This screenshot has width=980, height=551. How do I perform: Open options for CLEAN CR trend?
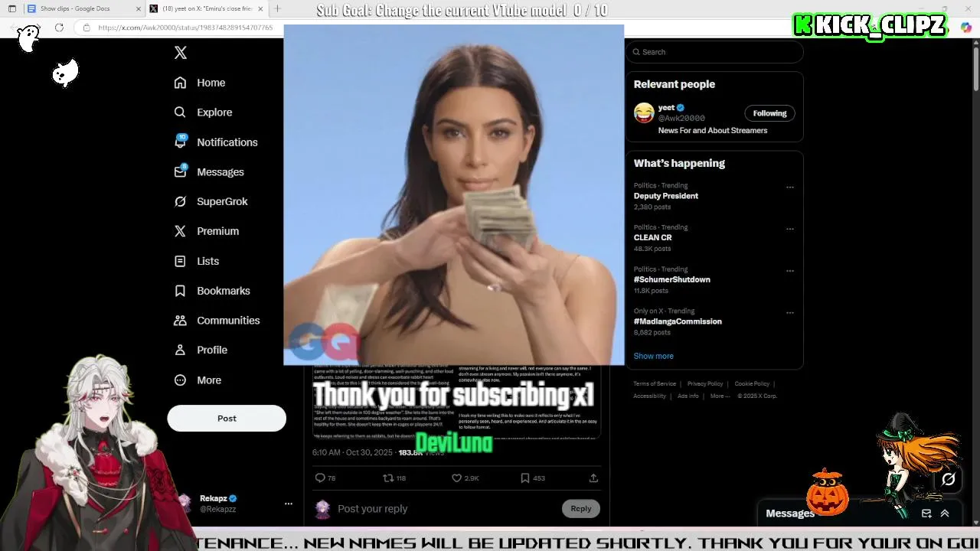point(790,229)
